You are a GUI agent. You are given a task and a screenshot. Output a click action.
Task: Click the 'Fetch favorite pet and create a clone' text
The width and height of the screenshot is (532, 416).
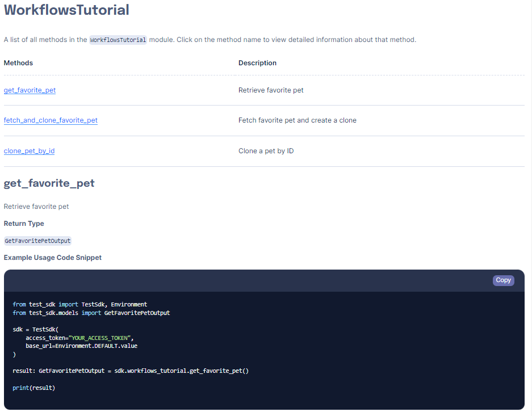pyautogui.click(x=298, y=120)
